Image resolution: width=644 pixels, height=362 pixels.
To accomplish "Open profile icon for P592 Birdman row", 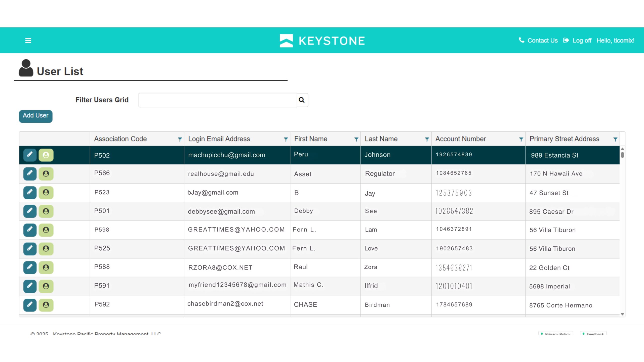I will (x=46, y=305).
